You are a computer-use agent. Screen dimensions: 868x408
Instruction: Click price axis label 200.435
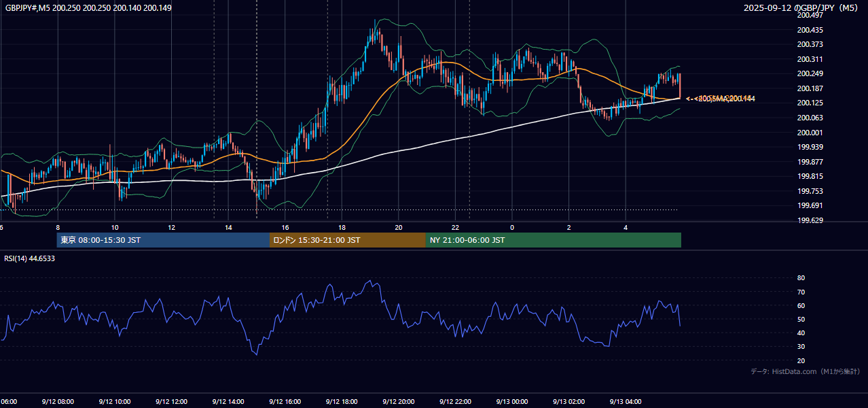810,30
